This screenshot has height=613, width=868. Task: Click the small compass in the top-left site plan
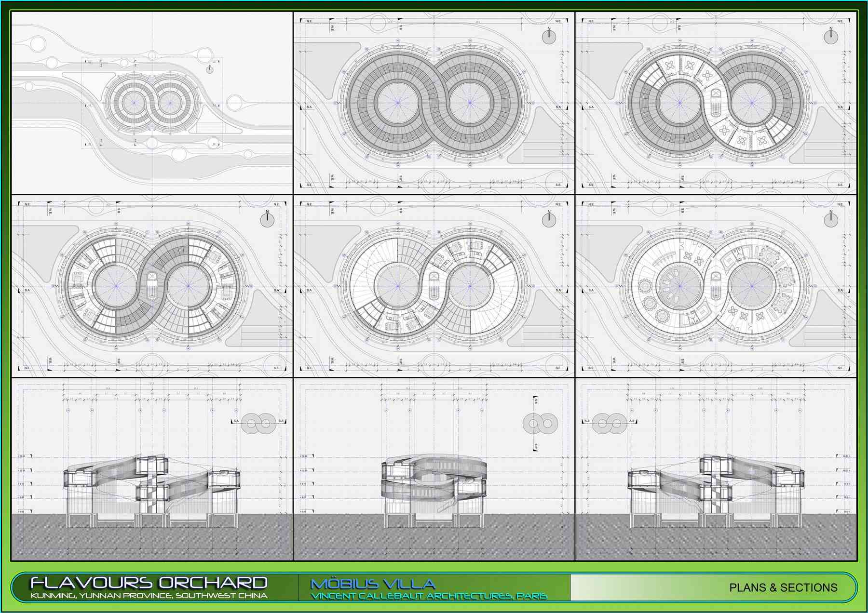(210, 69)
